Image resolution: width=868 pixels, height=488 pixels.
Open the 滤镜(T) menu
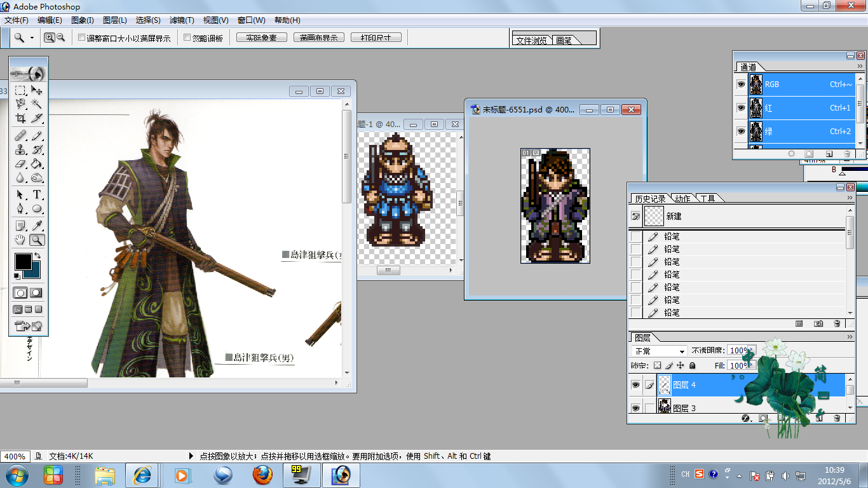(182, 20)
